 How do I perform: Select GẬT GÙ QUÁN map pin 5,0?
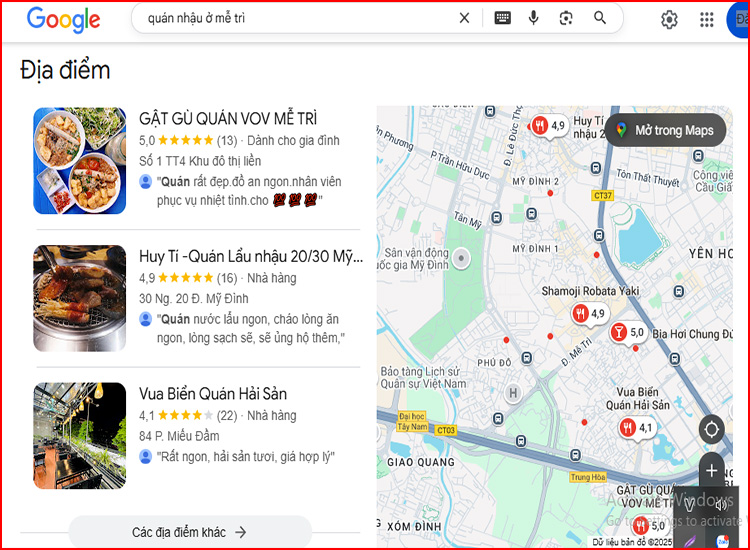pyautogui.click(x=649, y=526)
